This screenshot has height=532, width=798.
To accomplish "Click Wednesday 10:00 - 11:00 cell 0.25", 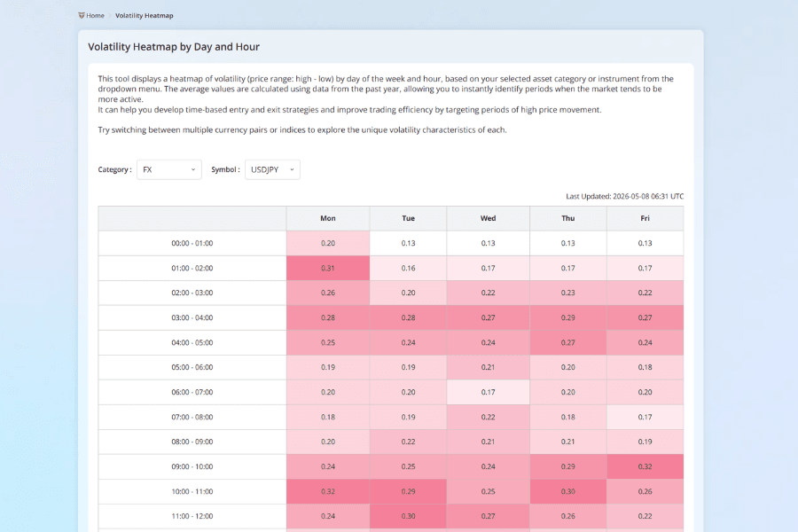I will (x=488, y=491).
